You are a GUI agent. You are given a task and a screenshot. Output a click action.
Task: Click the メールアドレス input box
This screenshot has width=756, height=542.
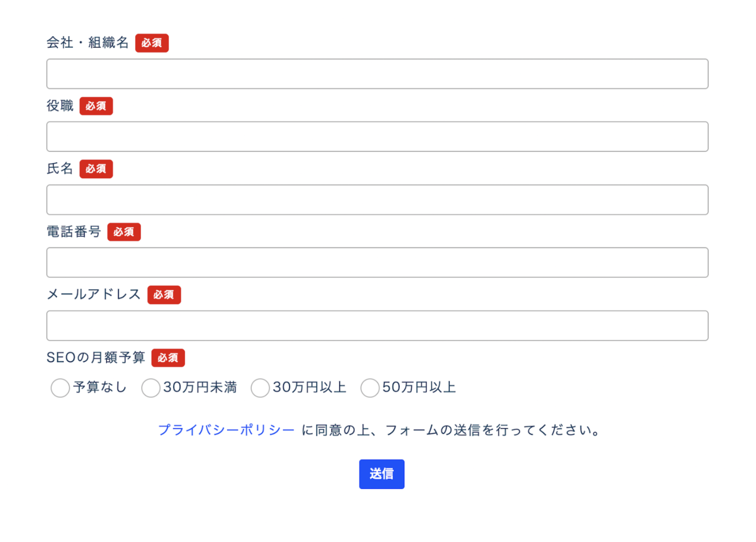(377, 326)
